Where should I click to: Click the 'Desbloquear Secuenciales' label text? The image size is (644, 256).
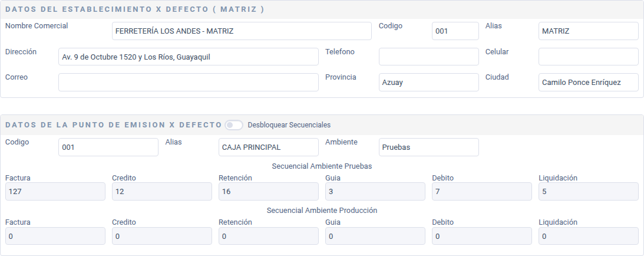pyautogui.click(x=289, y=125)
